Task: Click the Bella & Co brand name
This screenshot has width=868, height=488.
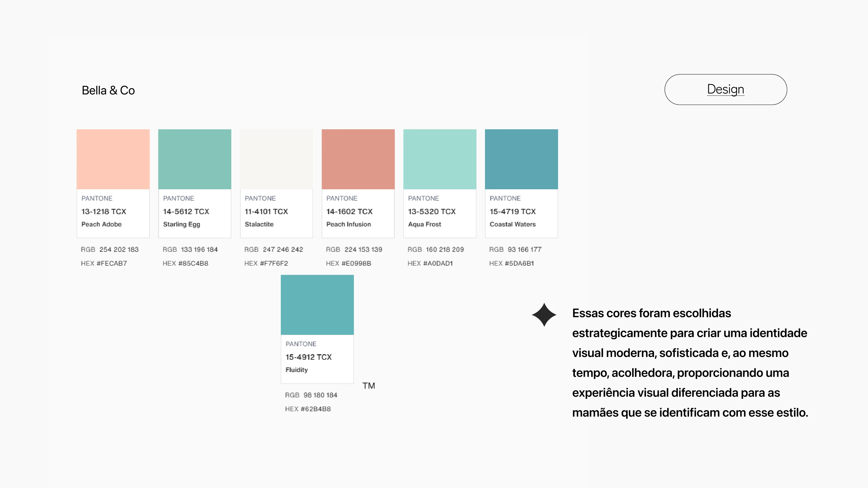Action: (x=108, y=90)
